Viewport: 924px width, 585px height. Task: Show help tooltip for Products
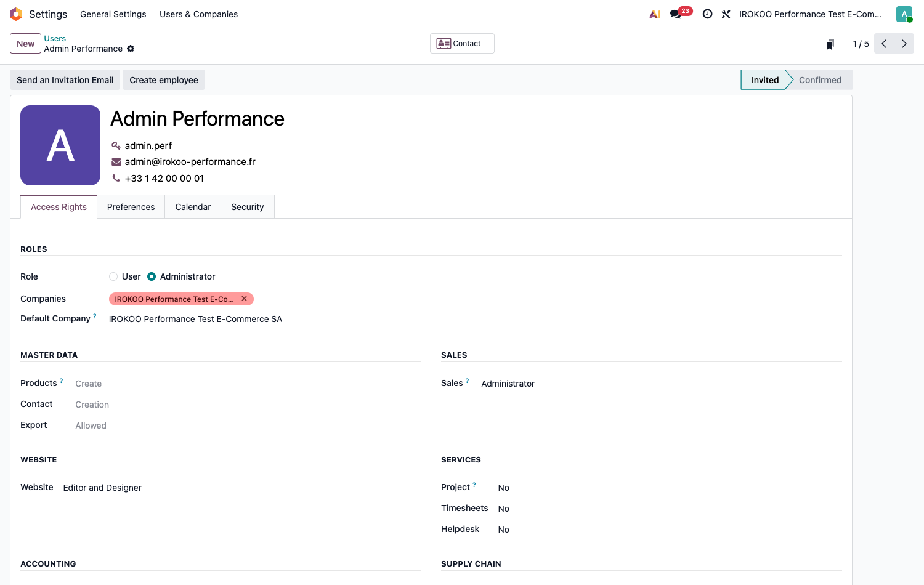tap(62, 381)
